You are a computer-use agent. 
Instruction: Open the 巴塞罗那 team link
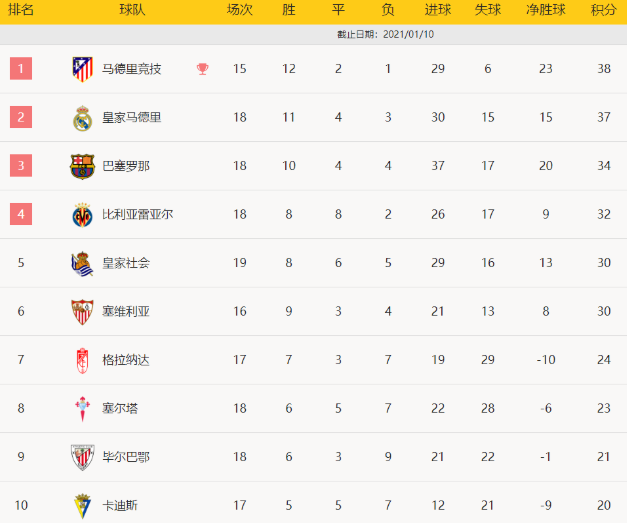click(126, 166)
